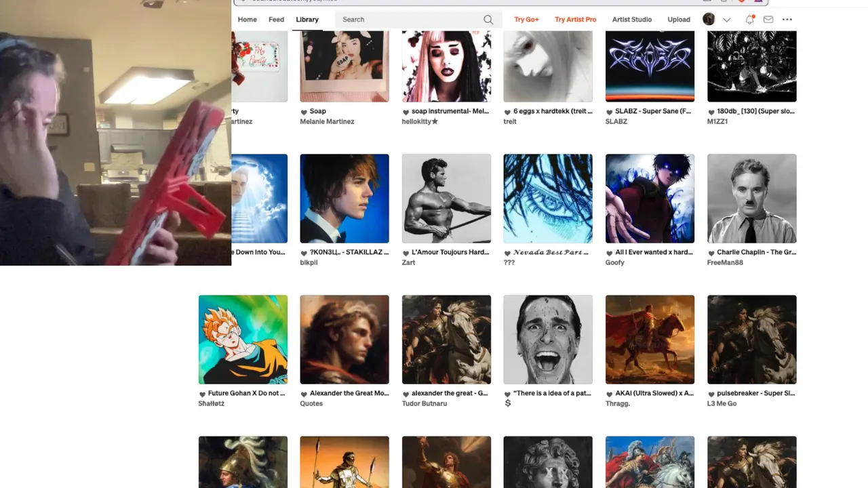The width and height of the screenshot is (868, 488).
Task: Open the notifications bell icon
Action: click(749, 20)
